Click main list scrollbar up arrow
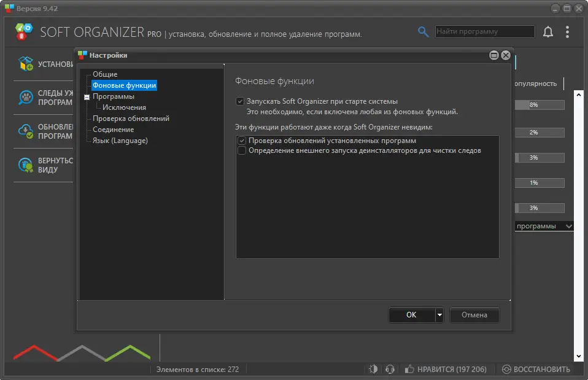This screenshot has width=588, height=380. (579, 95)
